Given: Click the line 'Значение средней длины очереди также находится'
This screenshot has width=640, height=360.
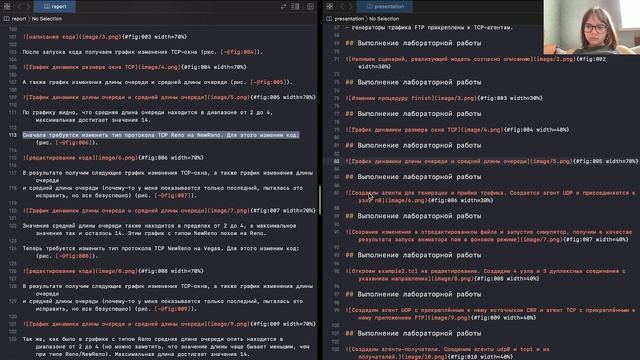Looking at the screenshot, I should pyautogui.click(x=159, y=229).
